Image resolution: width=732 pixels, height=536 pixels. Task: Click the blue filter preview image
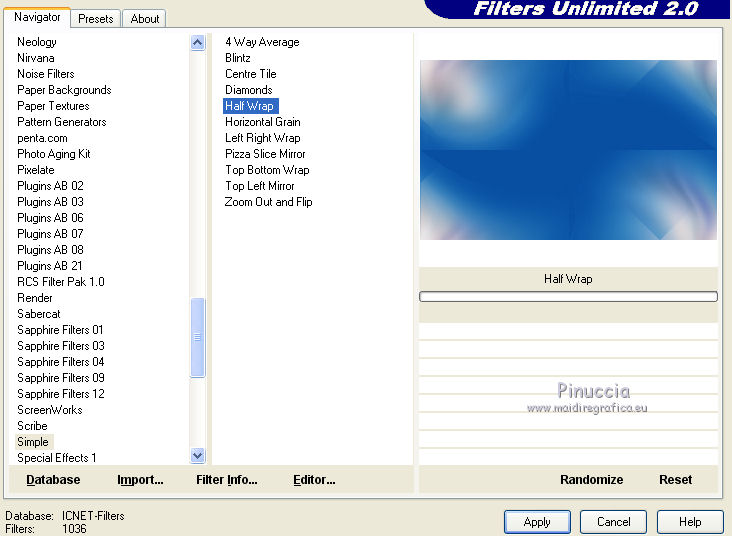(568, 150)
